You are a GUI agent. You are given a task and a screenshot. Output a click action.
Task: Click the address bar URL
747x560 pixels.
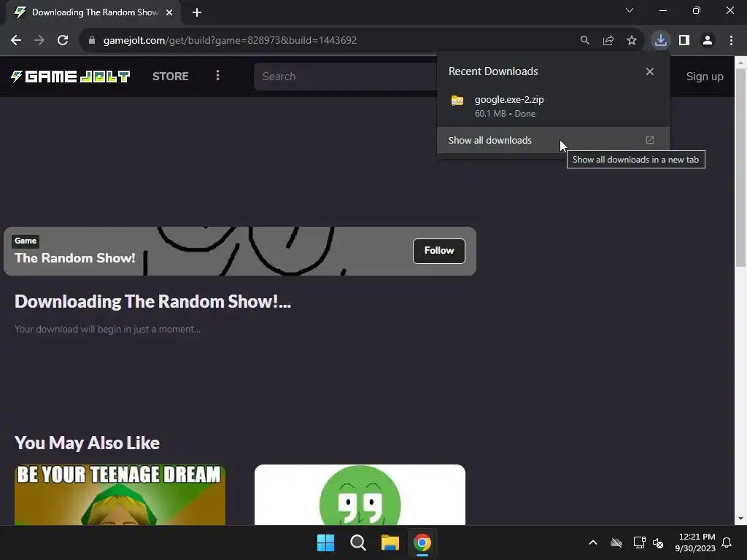tap(230, 41)
